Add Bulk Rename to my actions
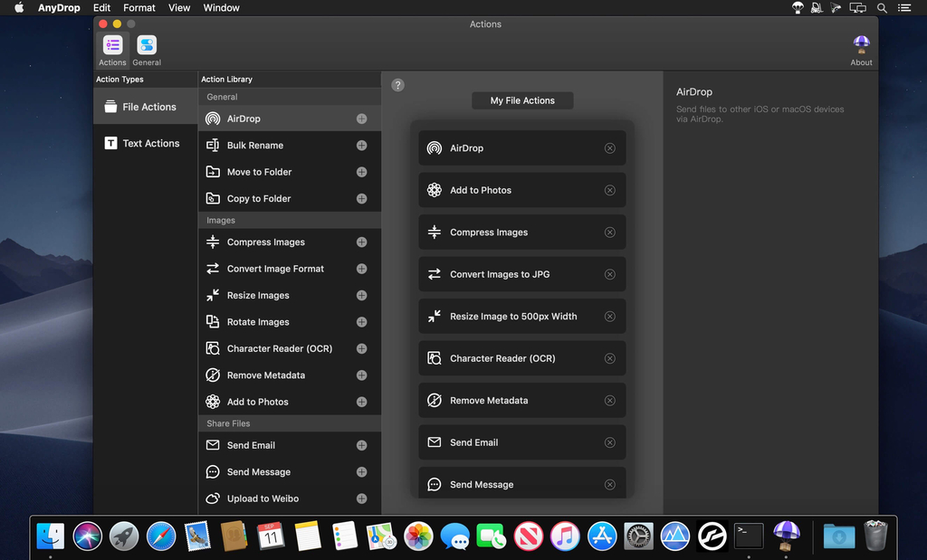927x560 pixels. [x=361, y=146]
